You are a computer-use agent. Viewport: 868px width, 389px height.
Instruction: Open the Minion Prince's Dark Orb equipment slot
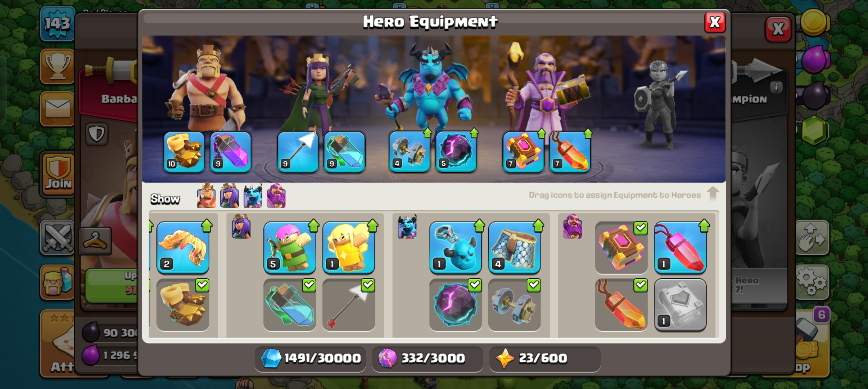click(x=456, y=152)
